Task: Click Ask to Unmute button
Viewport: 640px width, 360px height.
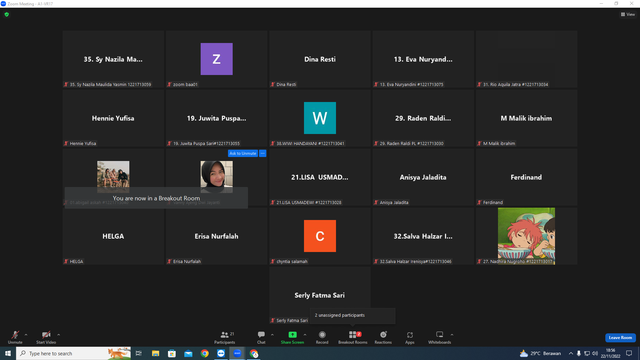Action: pyautogui.click(x=242, y=153)
